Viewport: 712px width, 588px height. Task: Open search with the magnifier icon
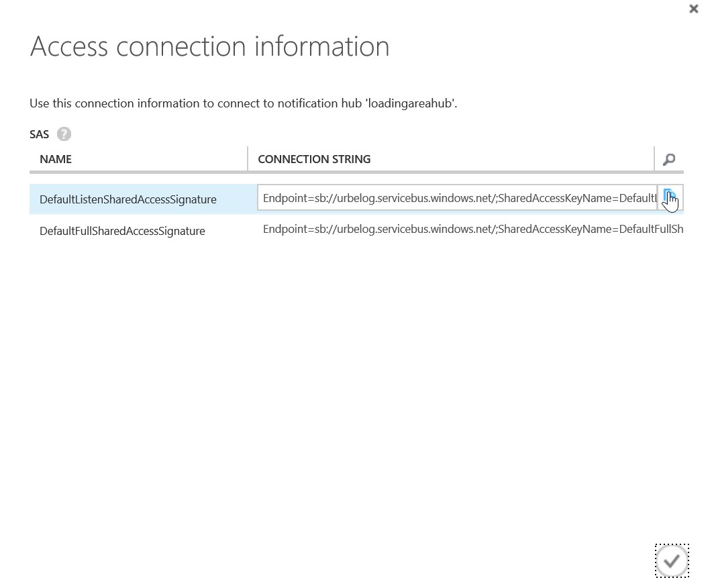(x=669, y=160)
